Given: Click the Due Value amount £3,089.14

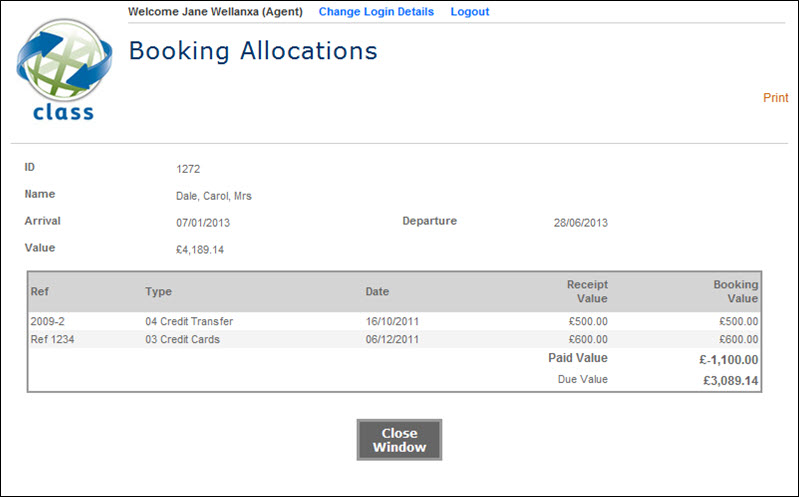Looking at the screenshot, I should pos(730,381).
